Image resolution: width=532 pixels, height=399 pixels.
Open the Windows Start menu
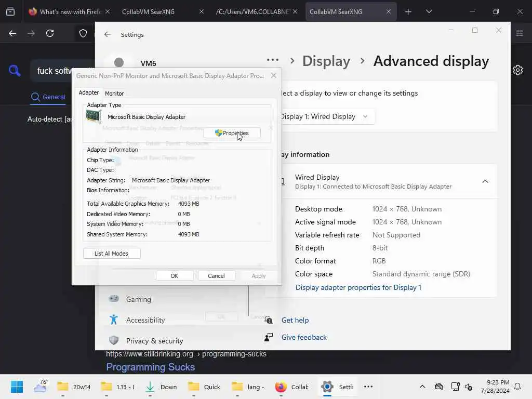pos(17,387)
